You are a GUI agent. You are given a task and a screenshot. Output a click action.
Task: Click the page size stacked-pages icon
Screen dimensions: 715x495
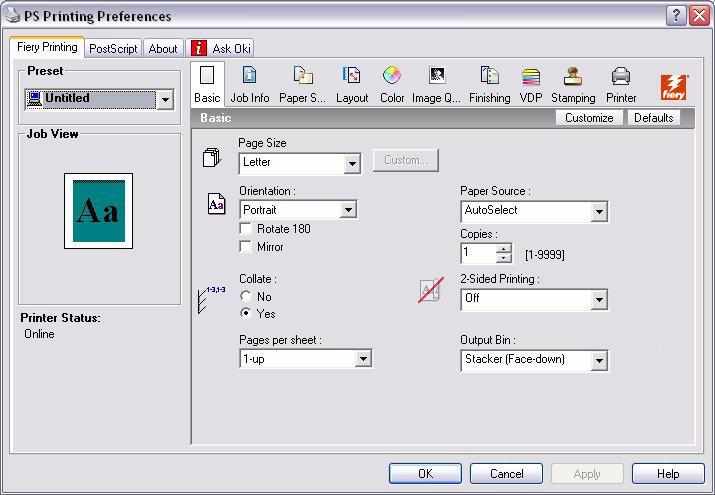pos(212,157)
